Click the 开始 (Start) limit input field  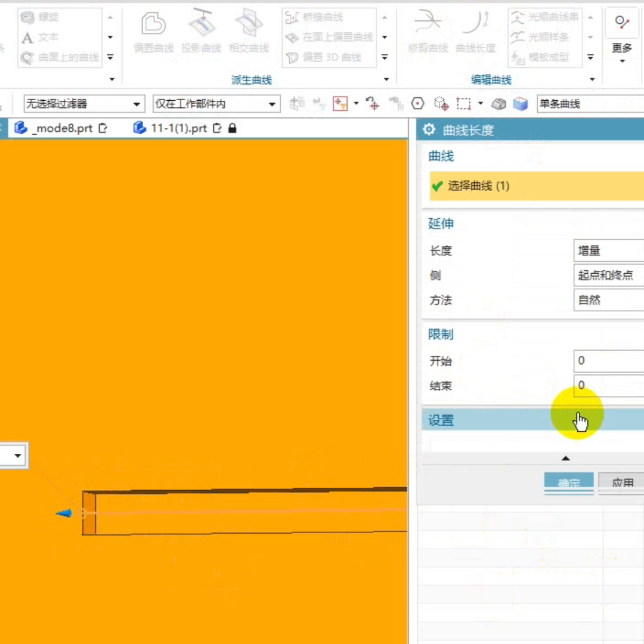point(608,361)
